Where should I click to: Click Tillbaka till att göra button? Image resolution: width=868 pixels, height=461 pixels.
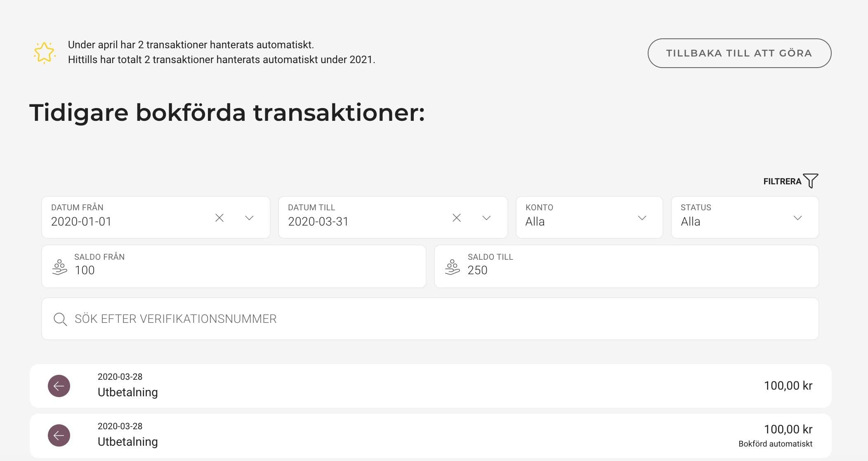[739, 53]
